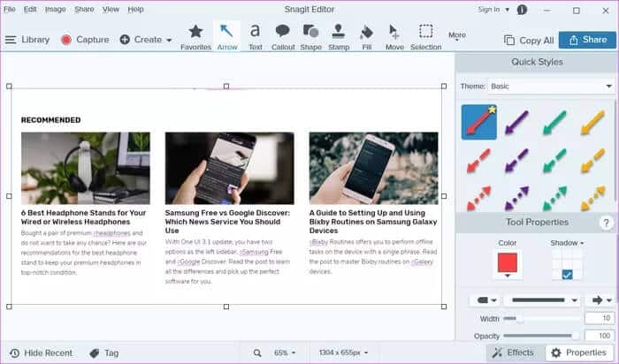Click the Bixby Routines article thumbnail
Viewport: 619px width, 364px height.
coord(373,169)
